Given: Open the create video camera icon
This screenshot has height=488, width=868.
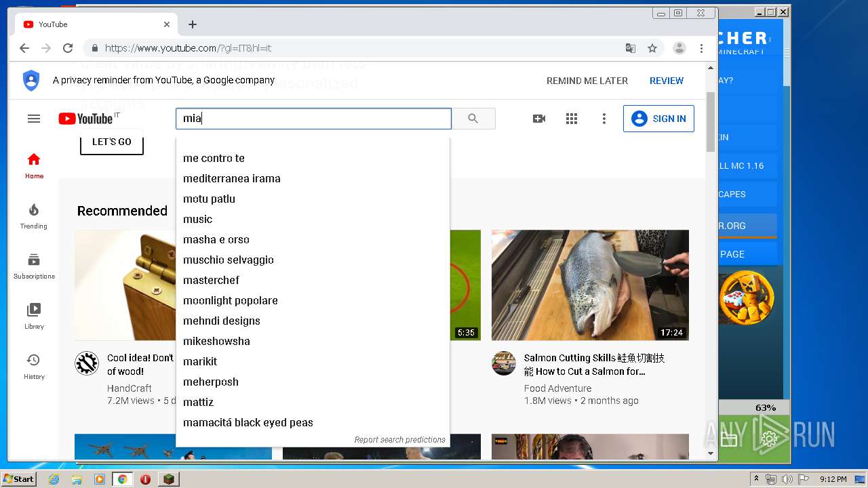Looking at the screenshot, I should click(x=539, y=119).
